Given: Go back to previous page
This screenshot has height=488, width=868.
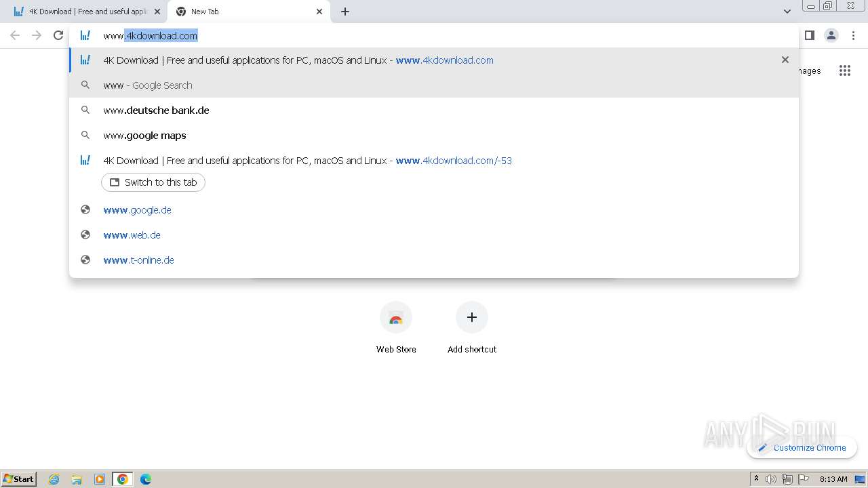Looking at the screenshot, I should [15, 35].
